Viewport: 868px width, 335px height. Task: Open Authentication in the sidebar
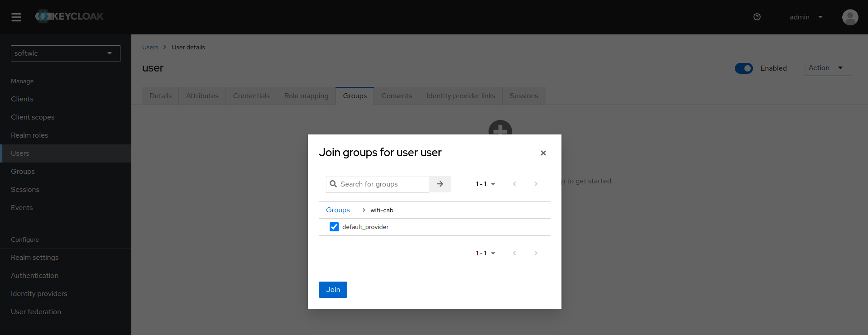[66, 276]
